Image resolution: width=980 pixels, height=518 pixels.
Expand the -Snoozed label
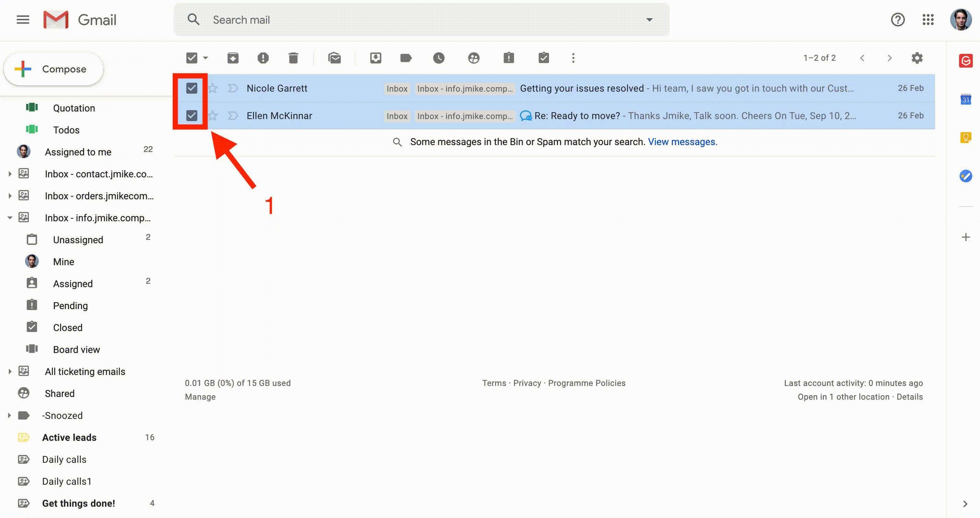coord(10,416)
